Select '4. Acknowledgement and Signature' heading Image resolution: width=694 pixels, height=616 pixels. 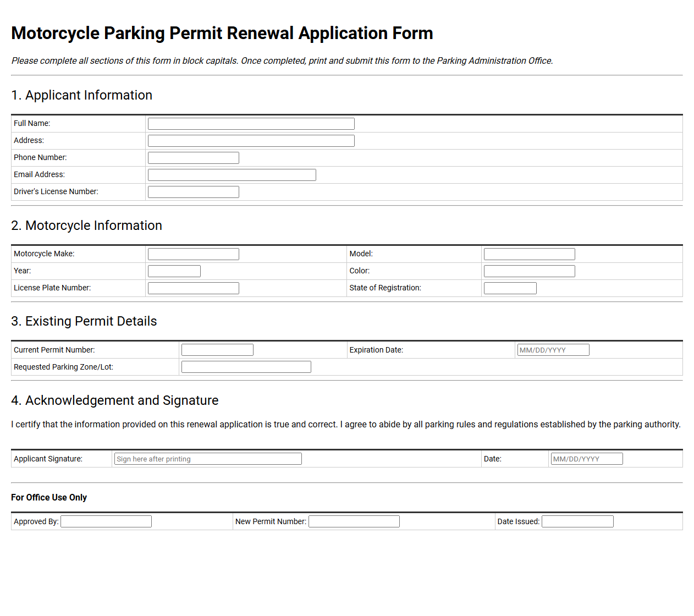[x=115, y=400]
